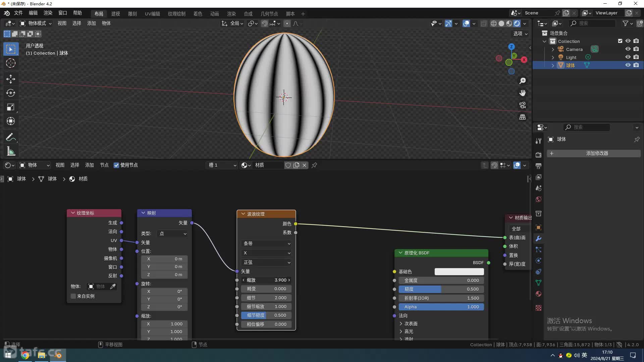
Task: Open the 选项 button in viewport
Action: [520, 34]
